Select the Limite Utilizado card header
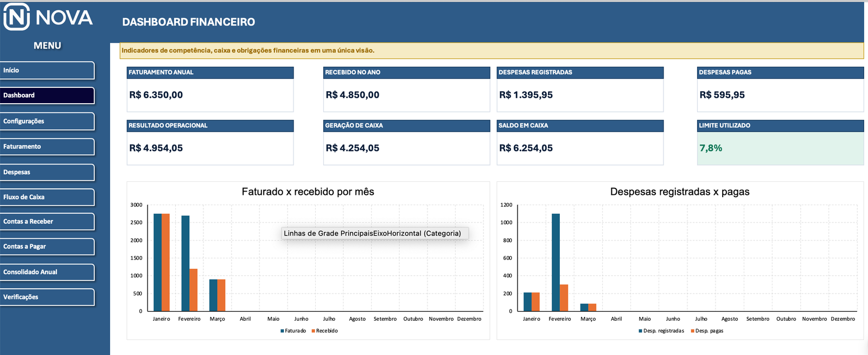The image size is (868, 355). point(780,126)
